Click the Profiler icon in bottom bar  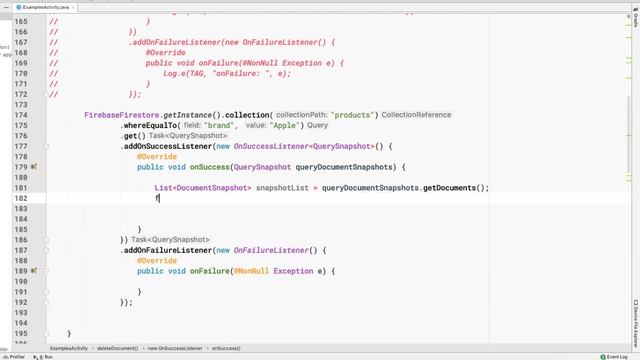(x=6, y=357)
